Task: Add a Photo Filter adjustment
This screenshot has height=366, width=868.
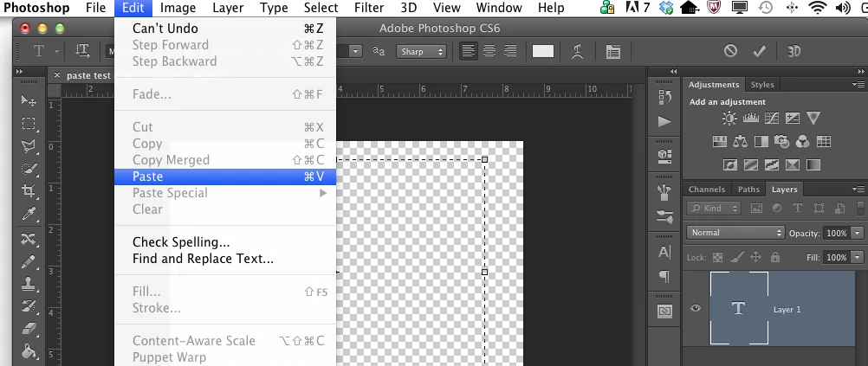Action: click(x=781, y=142)
